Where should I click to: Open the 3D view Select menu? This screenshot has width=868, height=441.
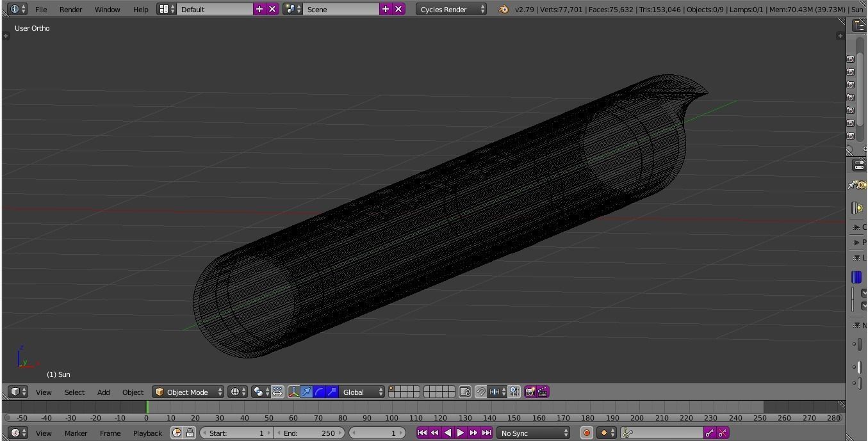point(74,392)
